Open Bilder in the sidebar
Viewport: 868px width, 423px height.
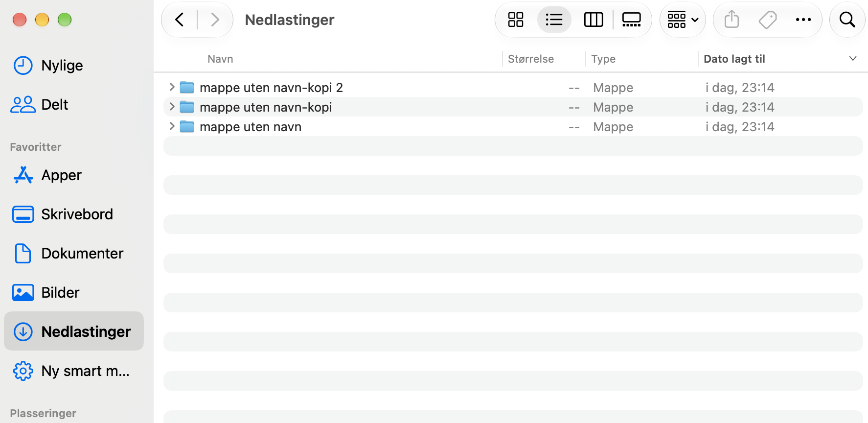pos(74,293)
